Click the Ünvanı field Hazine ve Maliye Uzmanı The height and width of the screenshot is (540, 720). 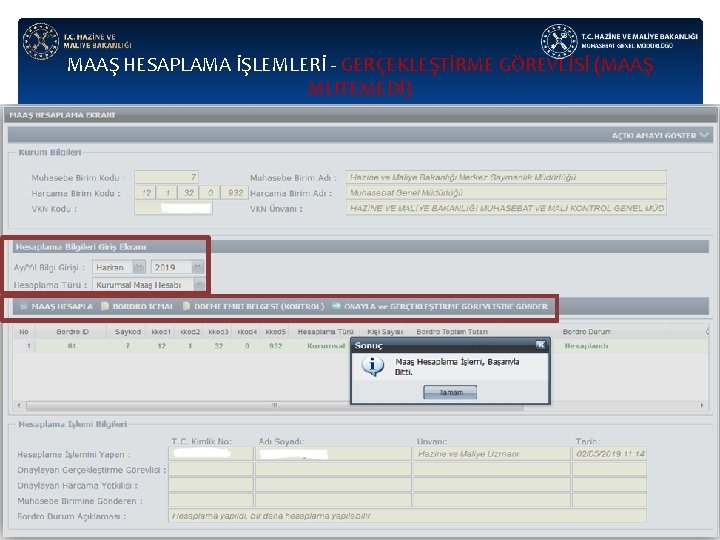click(492, 454)
